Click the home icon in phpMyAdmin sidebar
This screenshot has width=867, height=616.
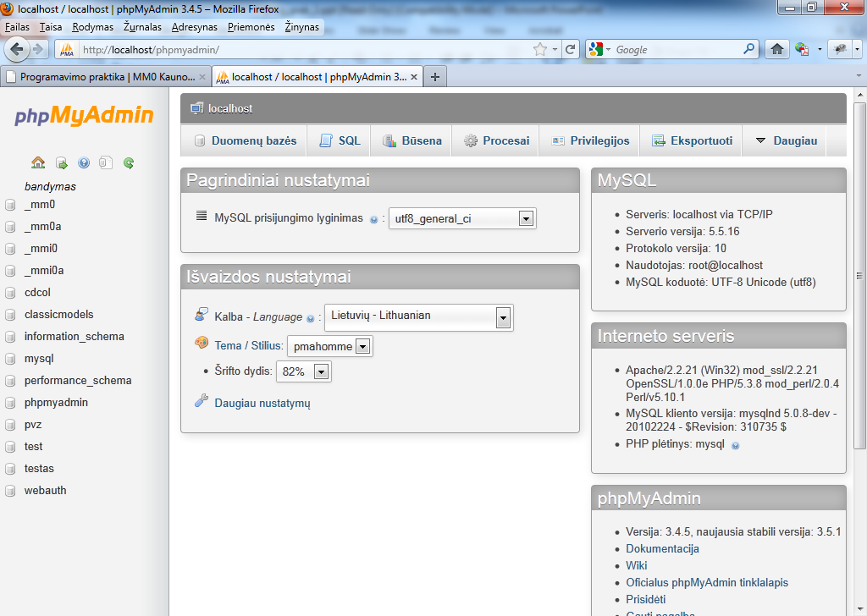click(38, 162)
